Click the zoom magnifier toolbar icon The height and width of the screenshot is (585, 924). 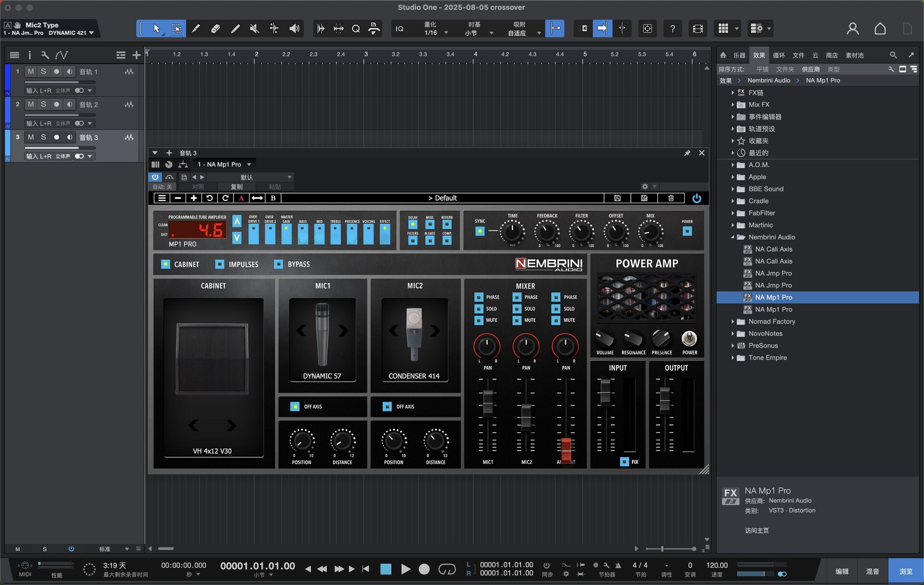(356, 29)
